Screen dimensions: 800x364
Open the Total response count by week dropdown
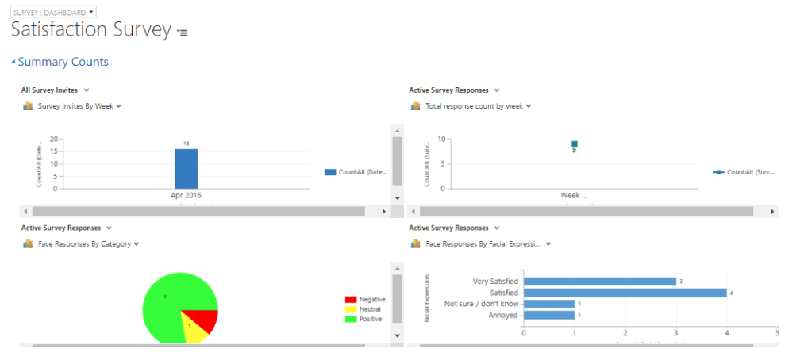[529, 106]
